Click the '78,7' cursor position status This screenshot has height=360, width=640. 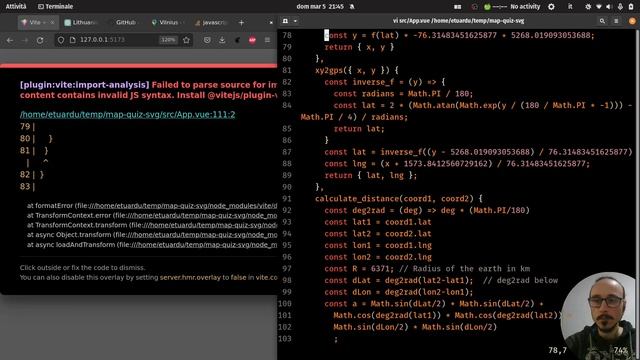tap(557, 350)
